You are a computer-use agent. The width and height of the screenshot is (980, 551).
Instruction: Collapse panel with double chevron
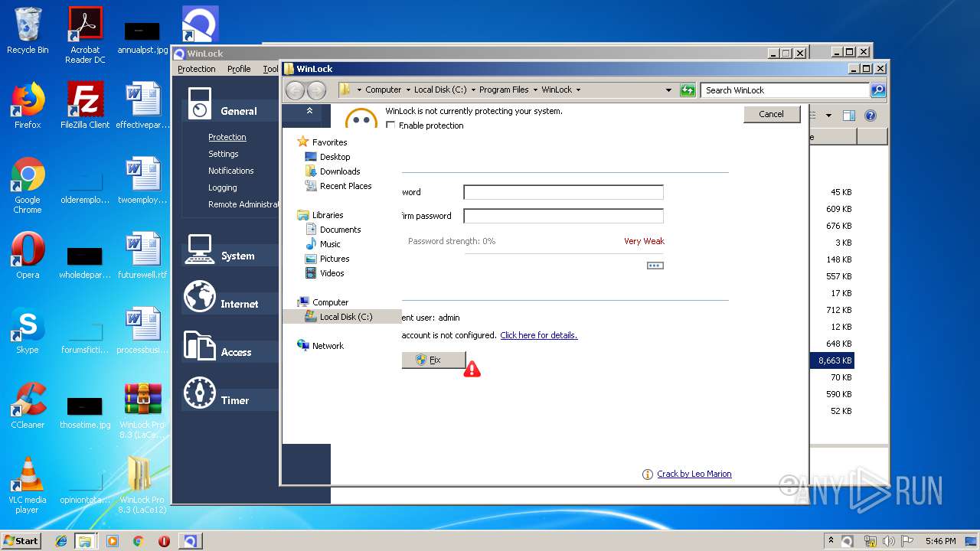click(309, 111)
